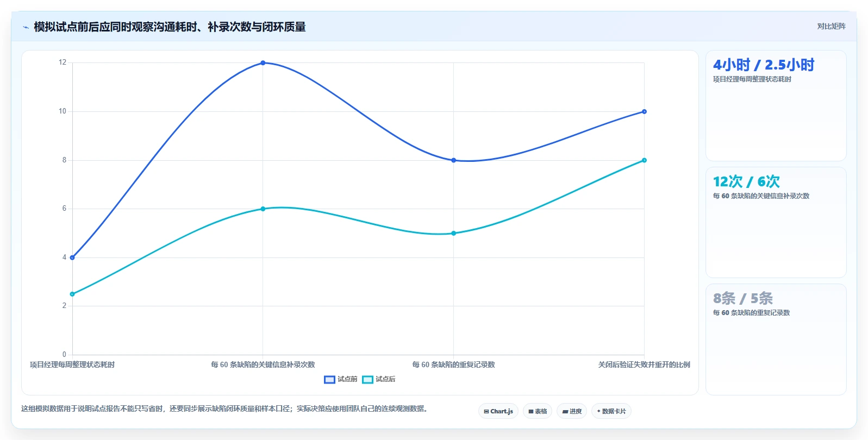Click card caption 每 60 条缺陷的关键信息补录次数
868x440 pixels.
[761, 196]
